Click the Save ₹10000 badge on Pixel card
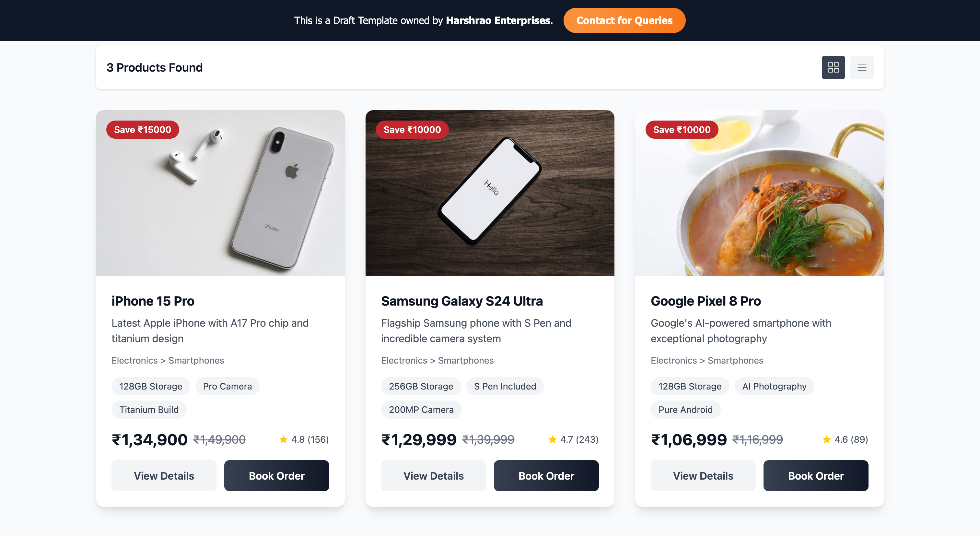980x536 pixels. pos(681,129)
